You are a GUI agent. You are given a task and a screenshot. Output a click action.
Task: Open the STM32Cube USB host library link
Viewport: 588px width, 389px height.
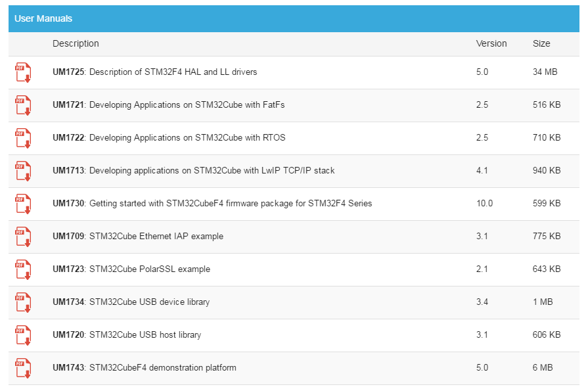[127, 334]
